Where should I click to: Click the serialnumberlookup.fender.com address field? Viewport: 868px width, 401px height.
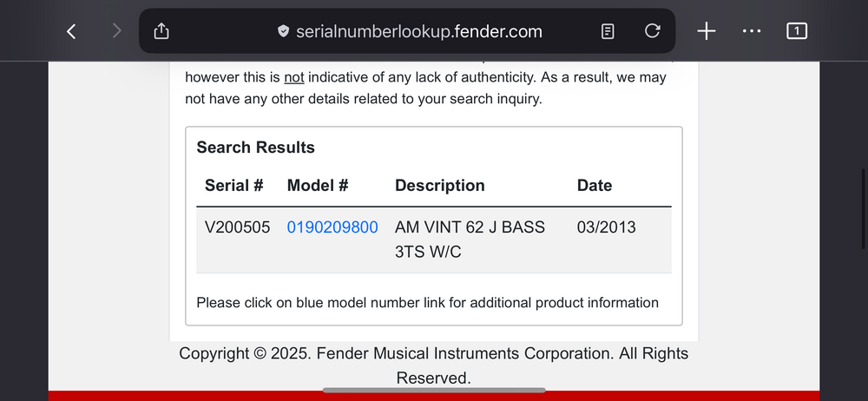(418, 31)
